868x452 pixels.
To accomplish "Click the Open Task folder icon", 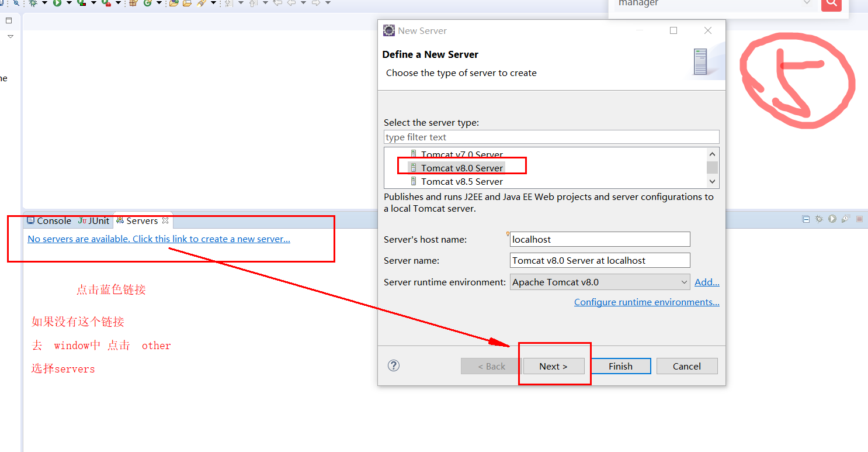I will [x=187, y=2].
